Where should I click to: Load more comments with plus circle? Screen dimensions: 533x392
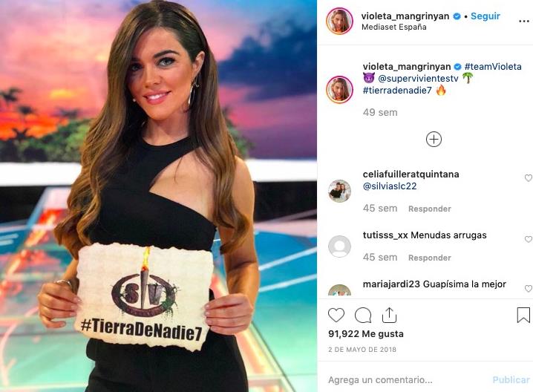[x=434, y=140]
